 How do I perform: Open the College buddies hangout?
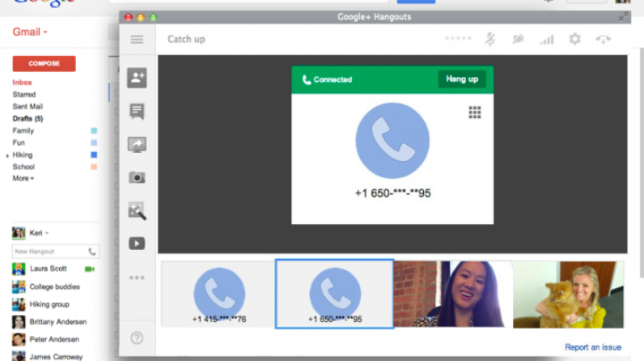[x=54, y=287]
